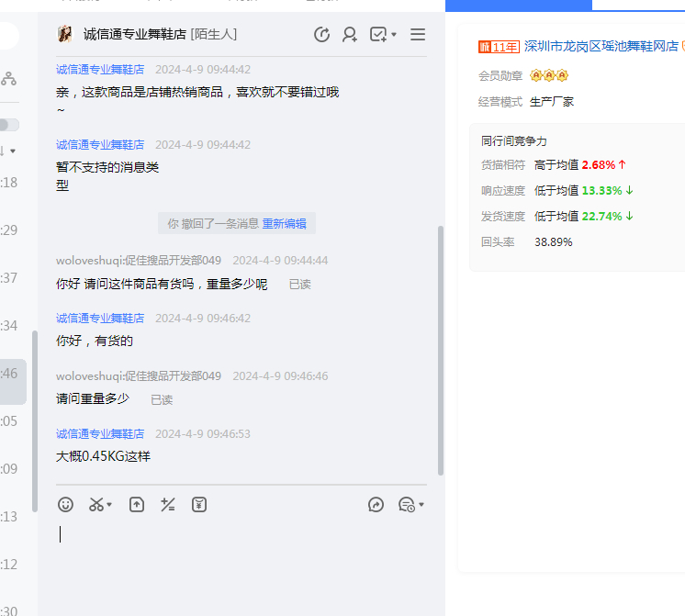
Task: Click the scissors screenshot tool icon
Action: click(x=96, y=504)
